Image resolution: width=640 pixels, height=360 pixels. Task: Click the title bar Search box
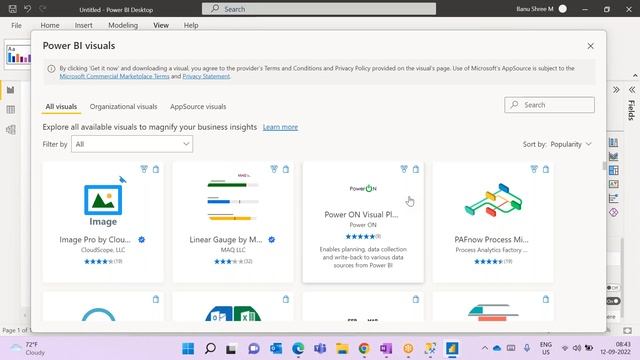(319, 9)
